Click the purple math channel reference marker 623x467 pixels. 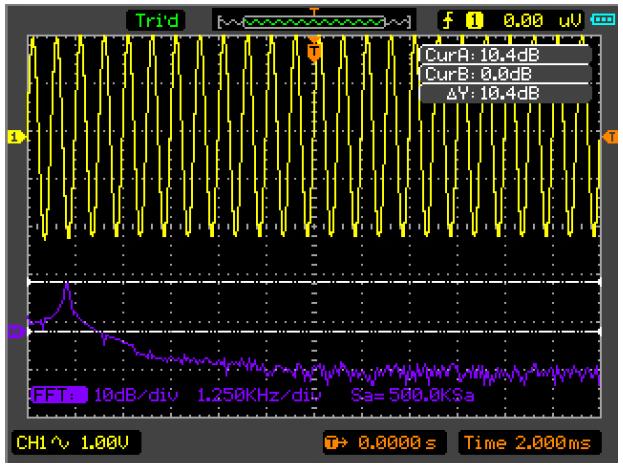tap(16, 331)
